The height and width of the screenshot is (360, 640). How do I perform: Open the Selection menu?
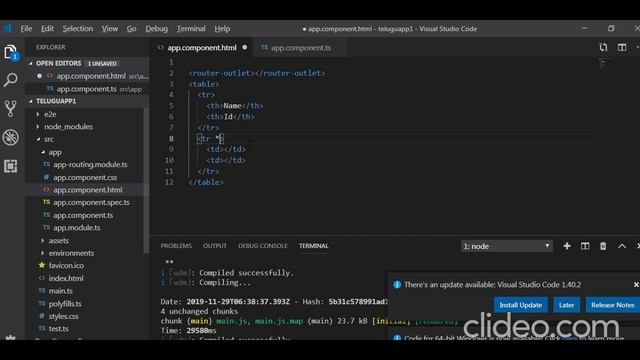pyautogui.click(x=78, y=29)
